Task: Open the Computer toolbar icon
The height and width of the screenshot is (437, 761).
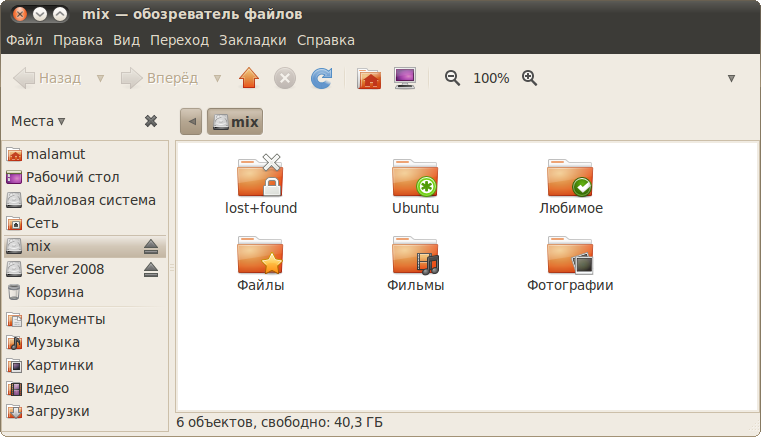Action: [405, 78]
